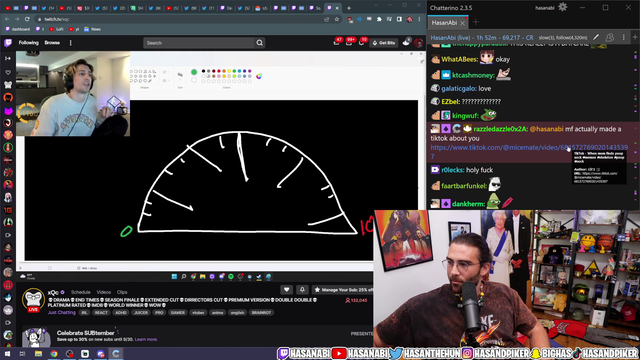
Task: Toggle xQc channel notifications bell
Action: coord(302,289)
